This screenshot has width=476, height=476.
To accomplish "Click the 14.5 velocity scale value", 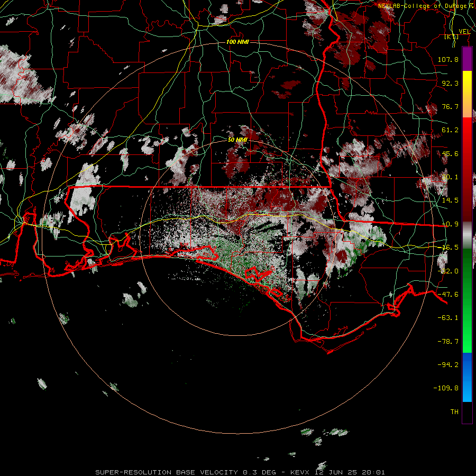I will click(x=450, y=200).
